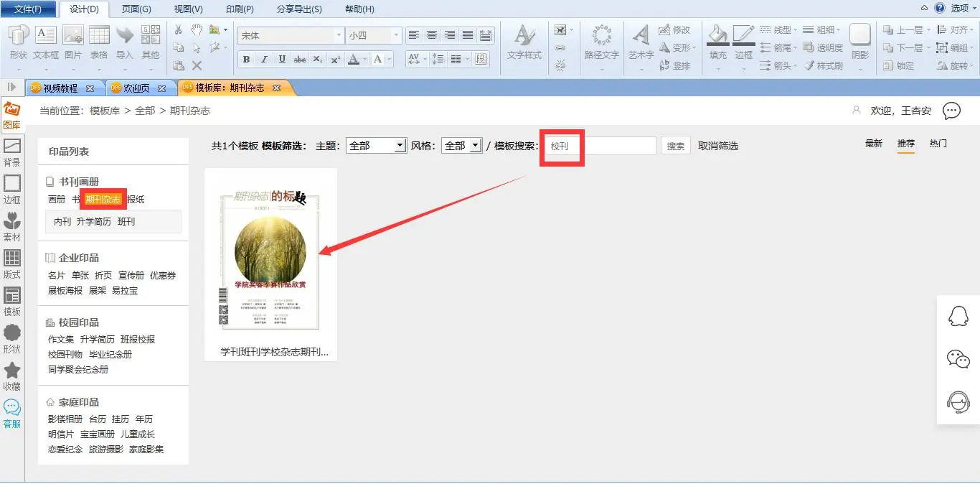Screen dimensions: 980x484
Task: Open the 图库 gallery sidebar panel
Action: click(12, 116)
